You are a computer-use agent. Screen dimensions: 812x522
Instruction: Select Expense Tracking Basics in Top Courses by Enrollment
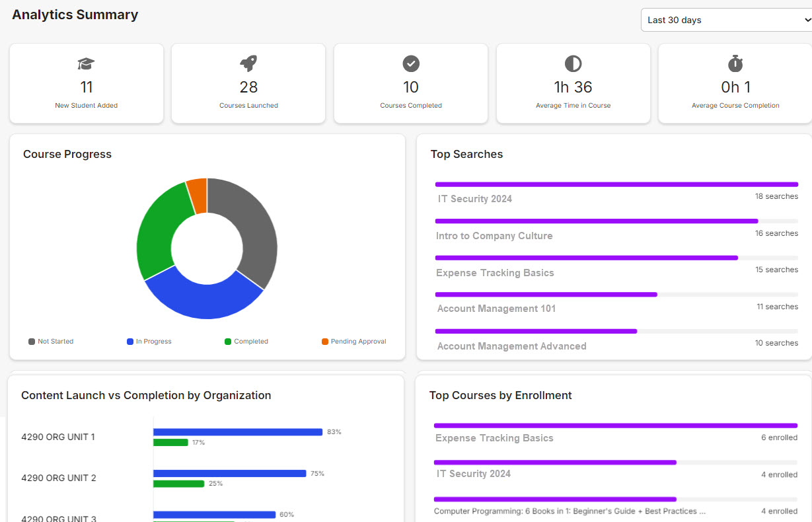[494, 438]
